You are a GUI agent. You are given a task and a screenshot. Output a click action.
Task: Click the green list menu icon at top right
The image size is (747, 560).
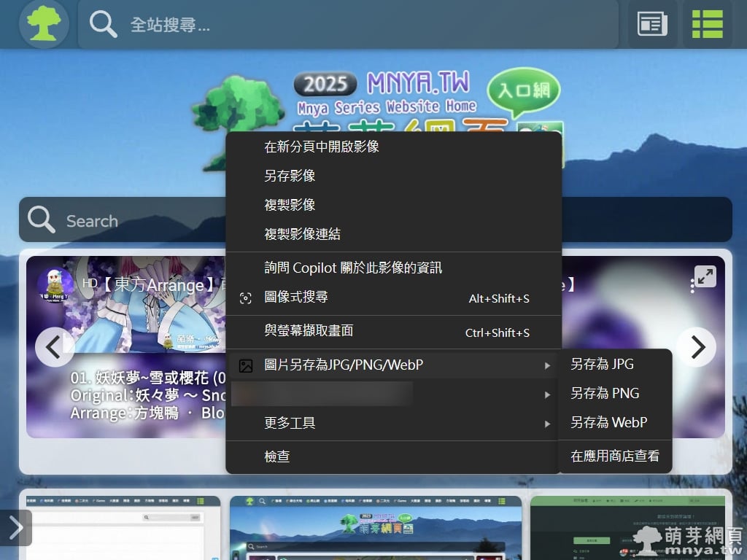click(707, 23)
